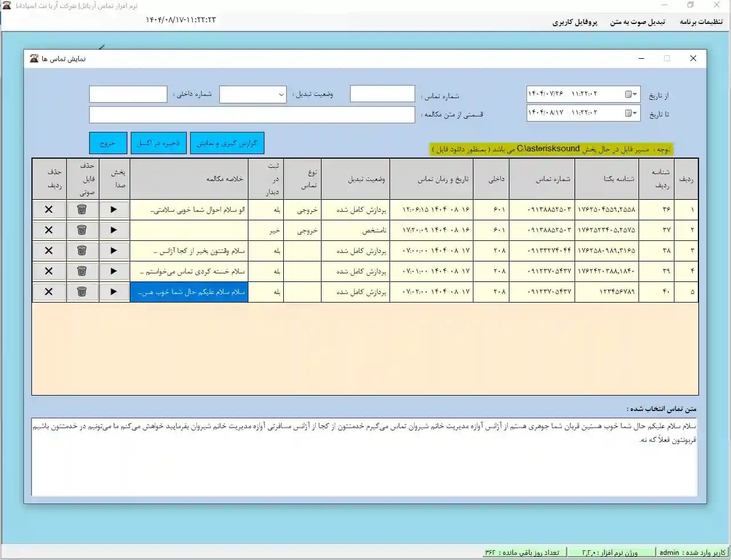Select summary cell سلام خسته کردی
The height and width of the screenshot is (560, 731).
click(189, 271)
